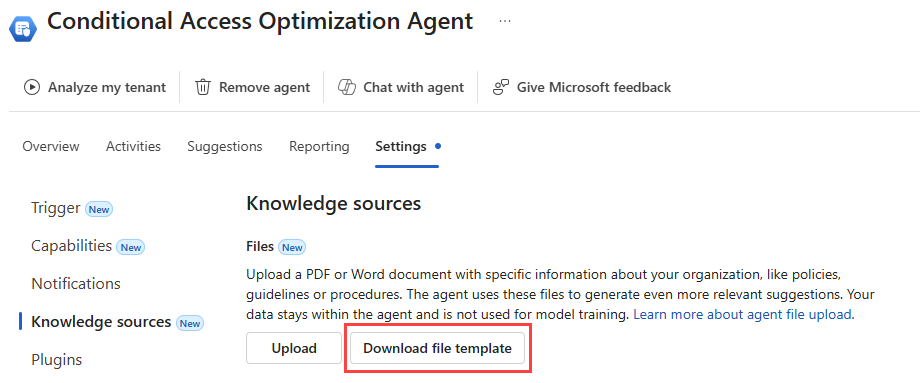Follow Learn more about agent file upload link
The width and height of the screenshot is (920, 383).
tap(744, 314)
